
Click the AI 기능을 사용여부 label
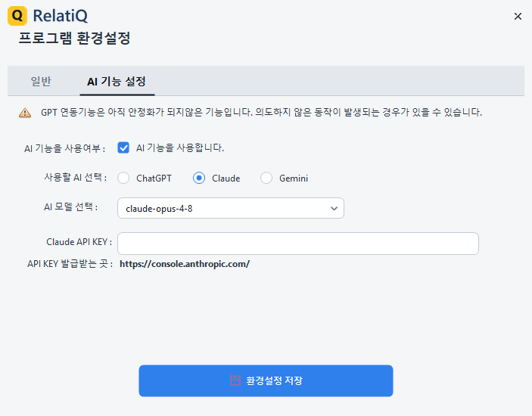coord(64,148)
